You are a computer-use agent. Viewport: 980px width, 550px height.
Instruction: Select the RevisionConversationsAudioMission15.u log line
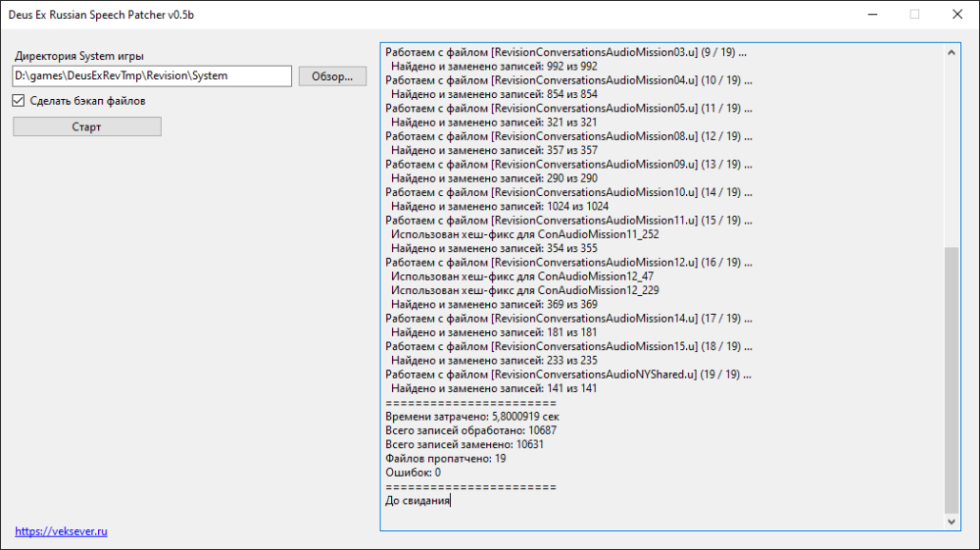coord(568,346)
